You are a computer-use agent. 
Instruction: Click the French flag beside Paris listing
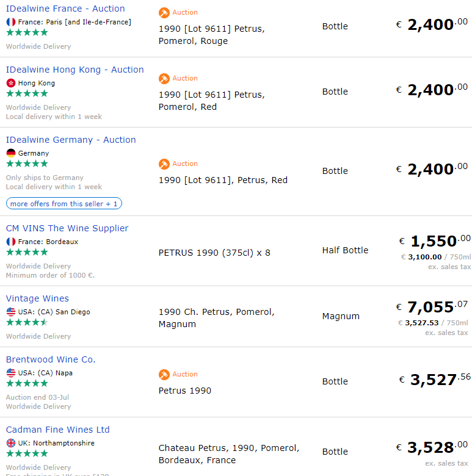pos(11,22)
